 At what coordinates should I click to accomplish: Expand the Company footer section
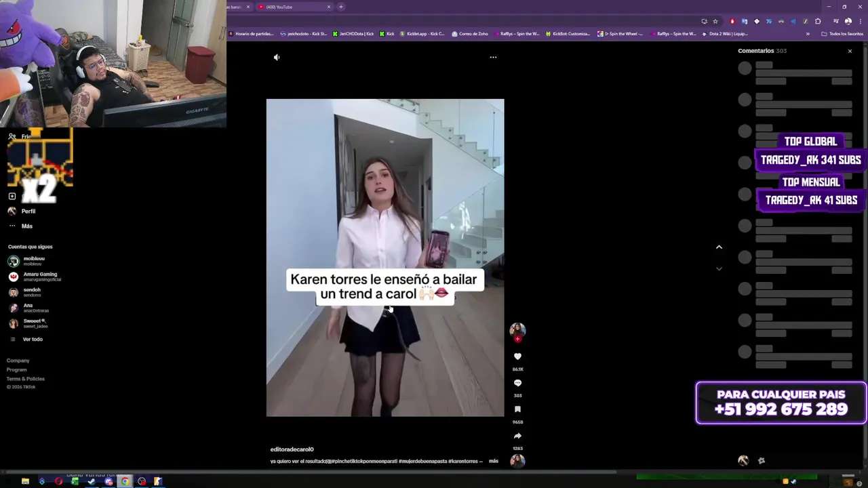click(18, 361)
